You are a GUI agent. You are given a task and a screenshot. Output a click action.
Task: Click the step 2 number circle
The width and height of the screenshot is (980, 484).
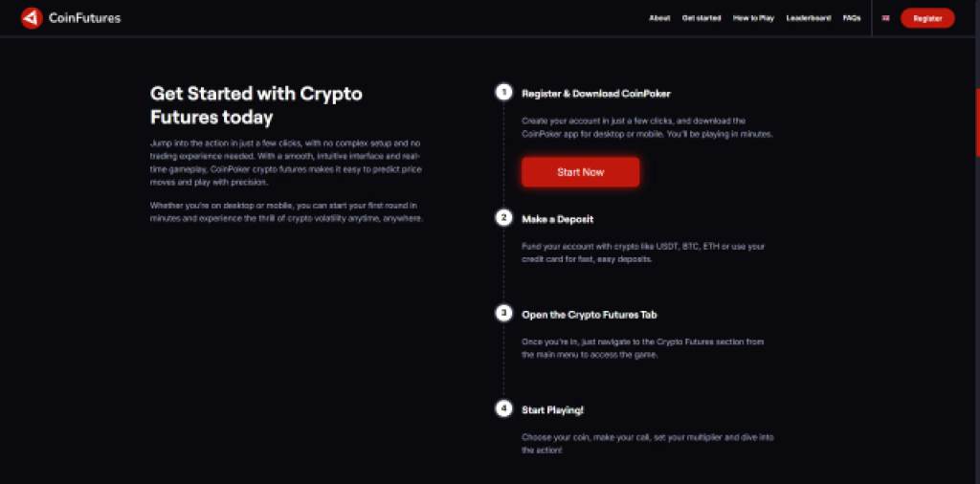click(x=503, y=218)
